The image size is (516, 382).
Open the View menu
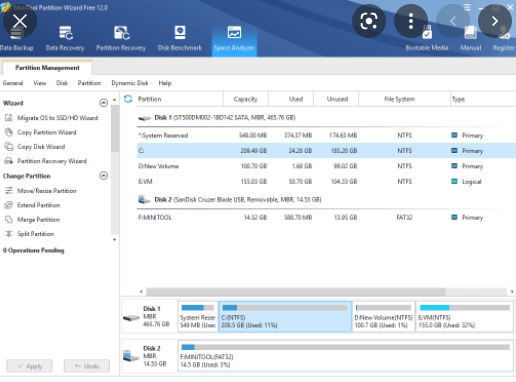point(40,83)
